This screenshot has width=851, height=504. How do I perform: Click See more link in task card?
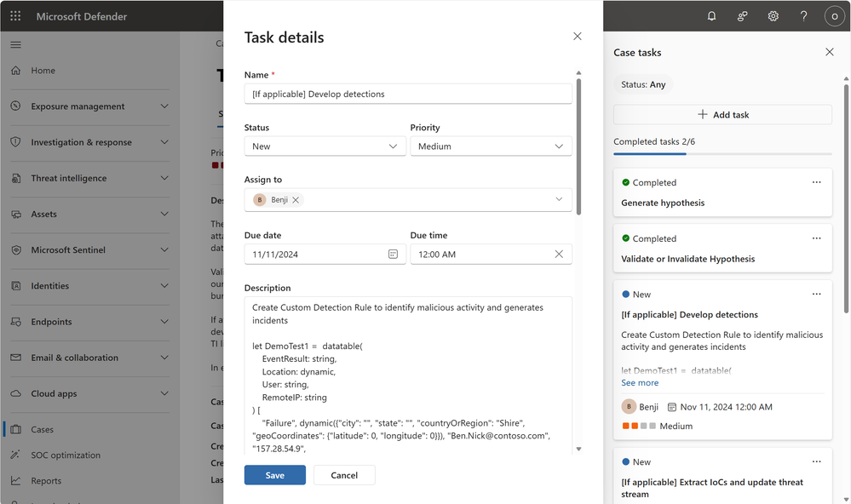[640, 383]
